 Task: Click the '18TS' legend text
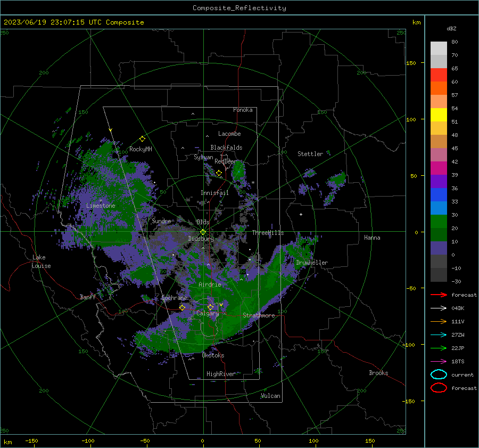point(458,362)
